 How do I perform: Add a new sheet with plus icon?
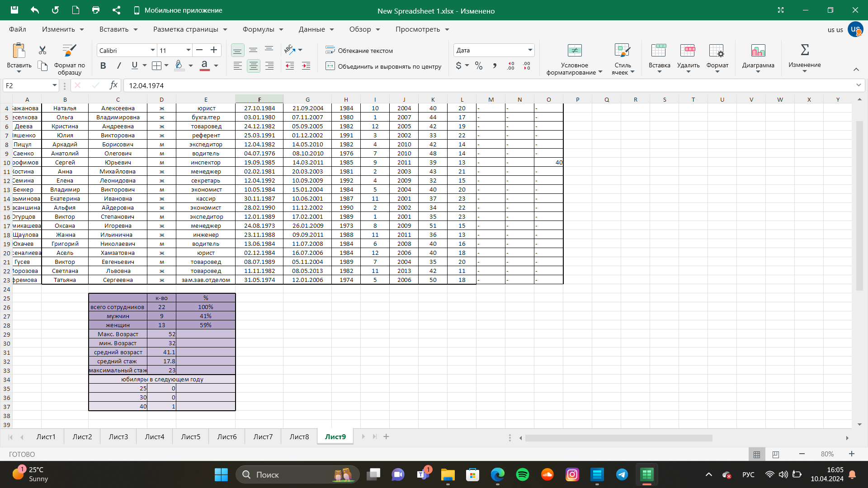click(386, 436)
